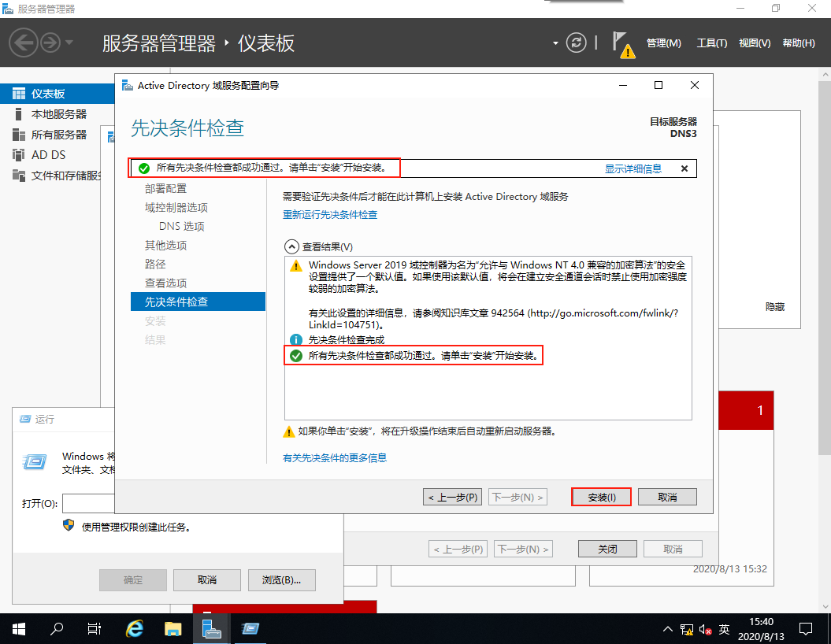The height and width of the screenshot is (644, 831).
Task: Select 本地服务器 in the sidebar
Action: click(x=58, y=114)
